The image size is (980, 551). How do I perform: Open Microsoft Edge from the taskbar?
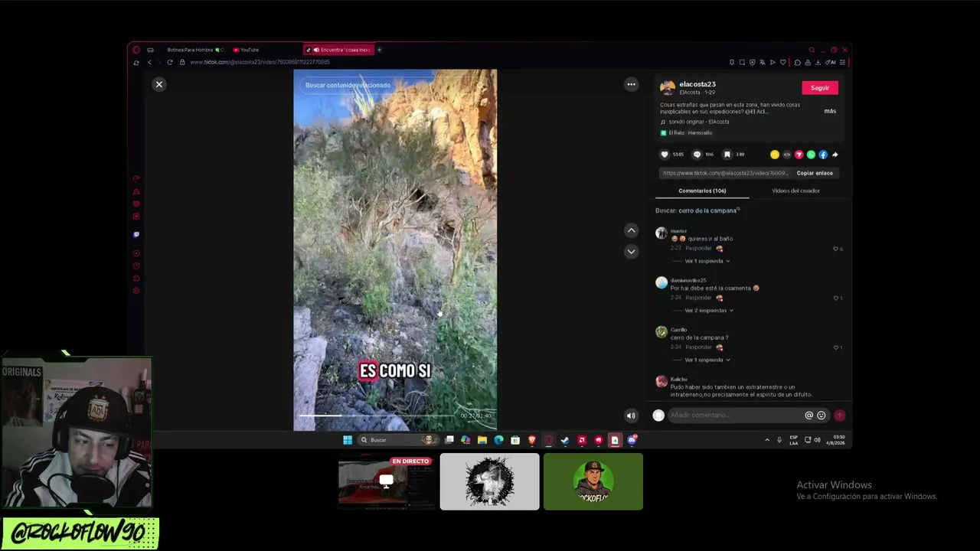tap(499, 440)
